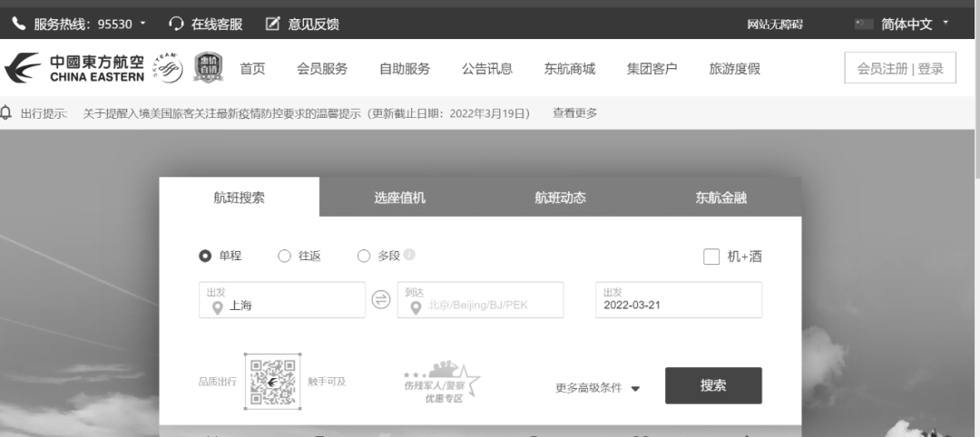Click the swap cities arrows icon
The width and height of the screenshot is (980, 437).
tap(381, 300)
